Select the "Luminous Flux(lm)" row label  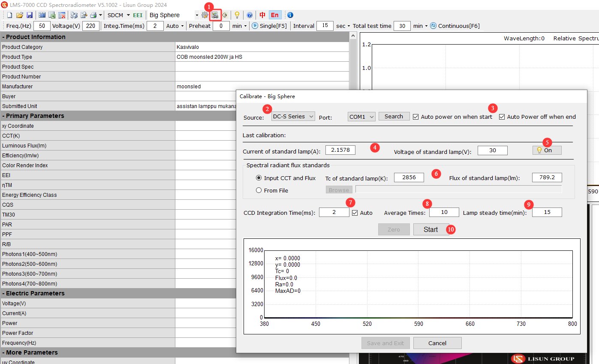24,146
